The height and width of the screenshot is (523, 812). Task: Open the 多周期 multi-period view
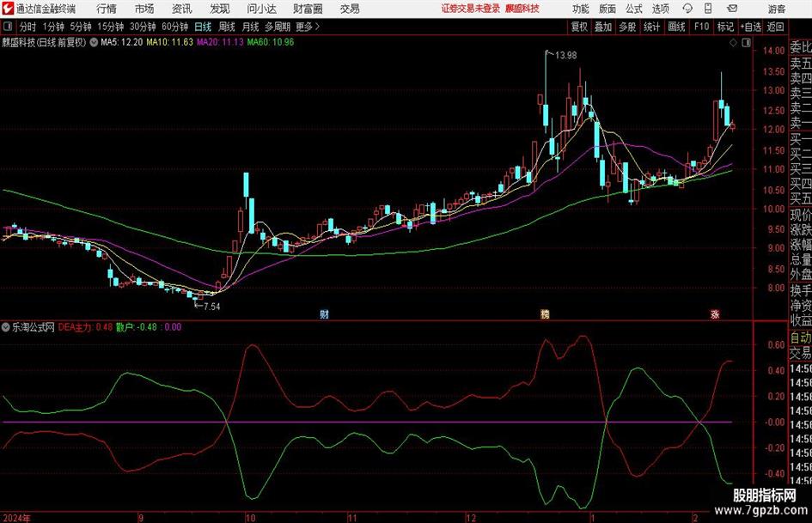click(x=278, y=27)
